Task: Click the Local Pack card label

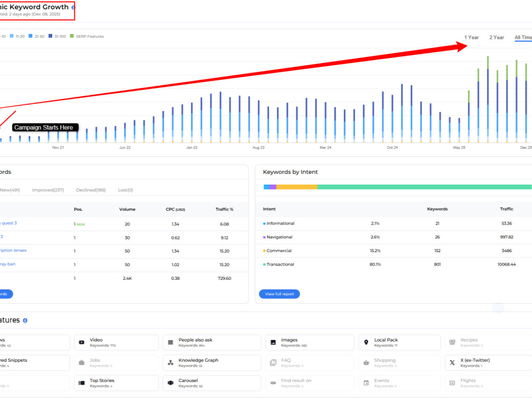Action: 386,340
